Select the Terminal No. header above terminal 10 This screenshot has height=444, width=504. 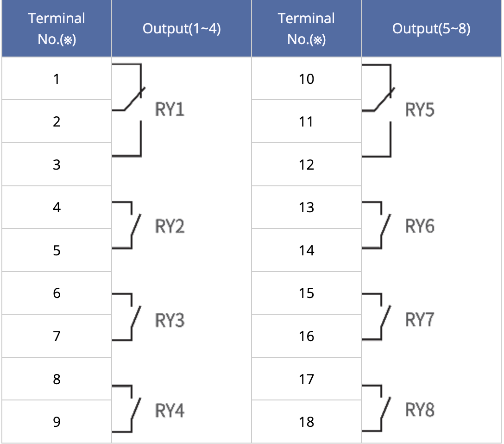point(306,29)
